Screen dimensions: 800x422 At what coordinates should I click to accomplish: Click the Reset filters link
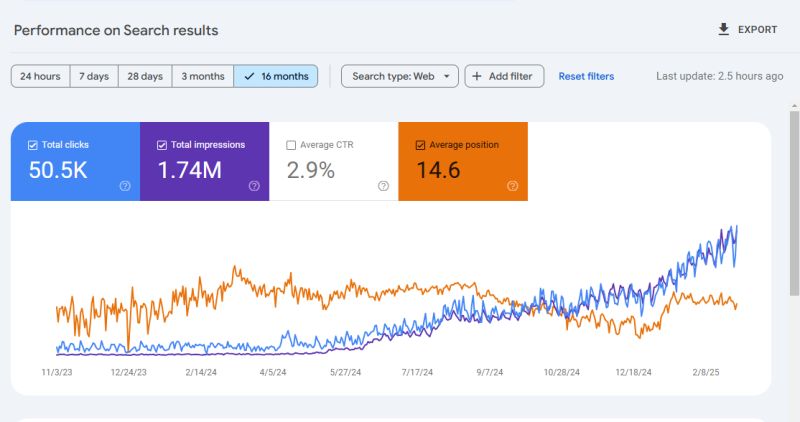tap(586, 76)
